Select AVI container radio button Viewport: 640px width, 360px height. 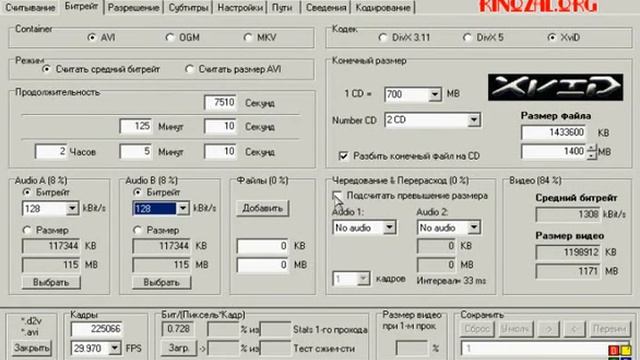coord(101,38)
